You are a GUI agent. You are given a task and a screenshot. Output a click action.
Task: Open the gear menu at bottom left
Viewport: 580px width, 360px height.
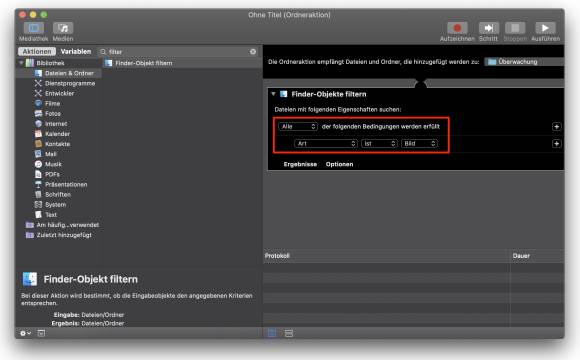click(x=25, y=333)
